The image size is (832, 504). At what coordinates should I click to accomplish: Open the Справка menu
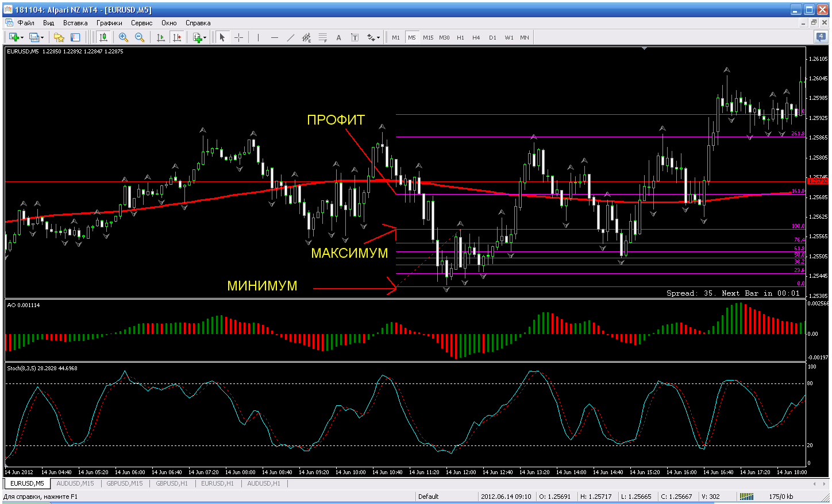coord(198,23)
